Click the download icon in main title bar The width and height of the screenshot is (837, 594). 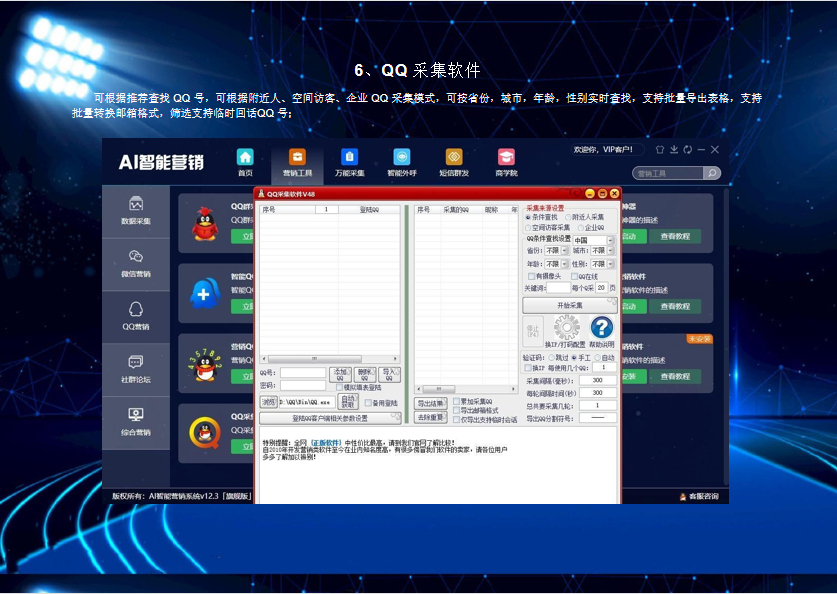(x=674, y=150)
